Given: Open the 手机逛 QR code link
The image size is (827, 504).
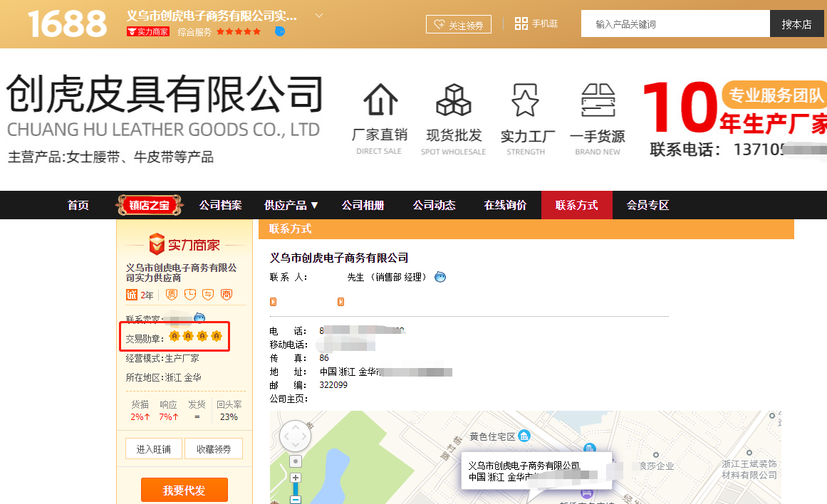Looking at the screenshot, I should 536,23.
